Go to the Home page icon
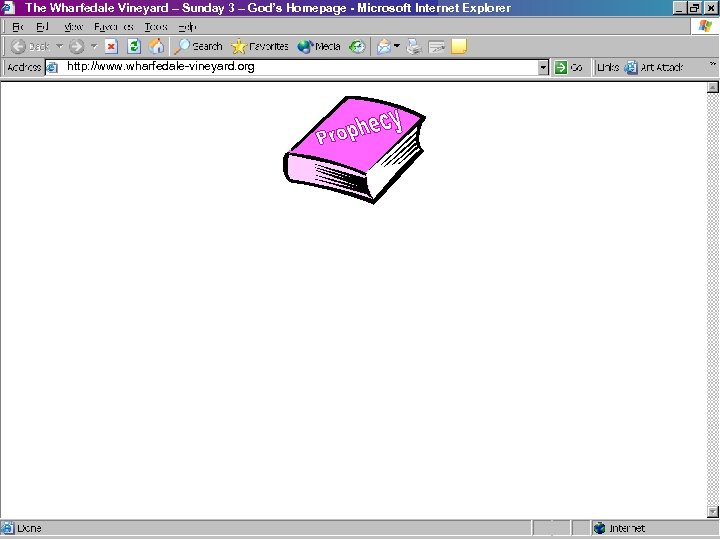Viewport: 720px width, 540px height. 156,46
